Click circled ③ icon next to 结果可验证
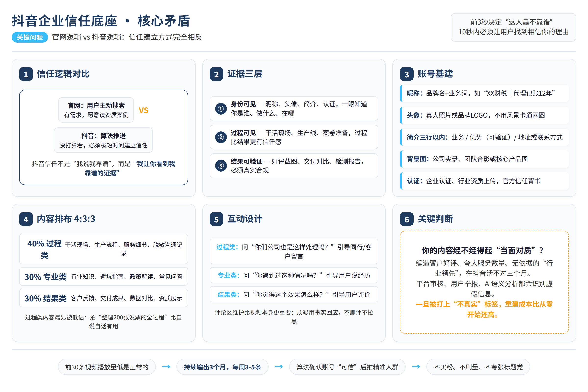The width and height of the screenshot is (588, 392). pyautogui.click(x=221, y=166)
